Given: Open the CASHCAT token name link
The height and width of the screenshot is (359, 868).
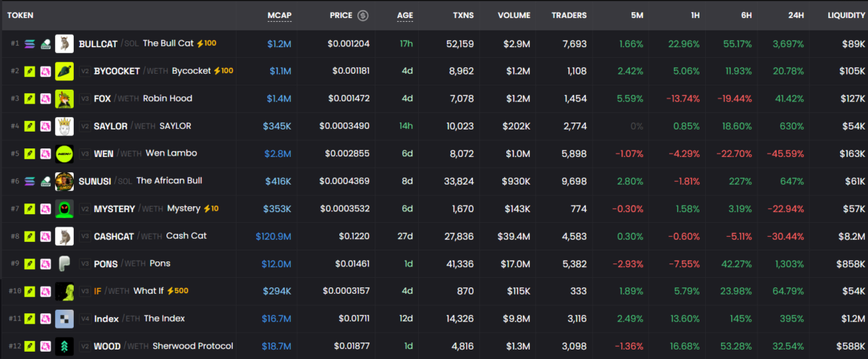Looking at the screenshot, I should click(114, 236).
